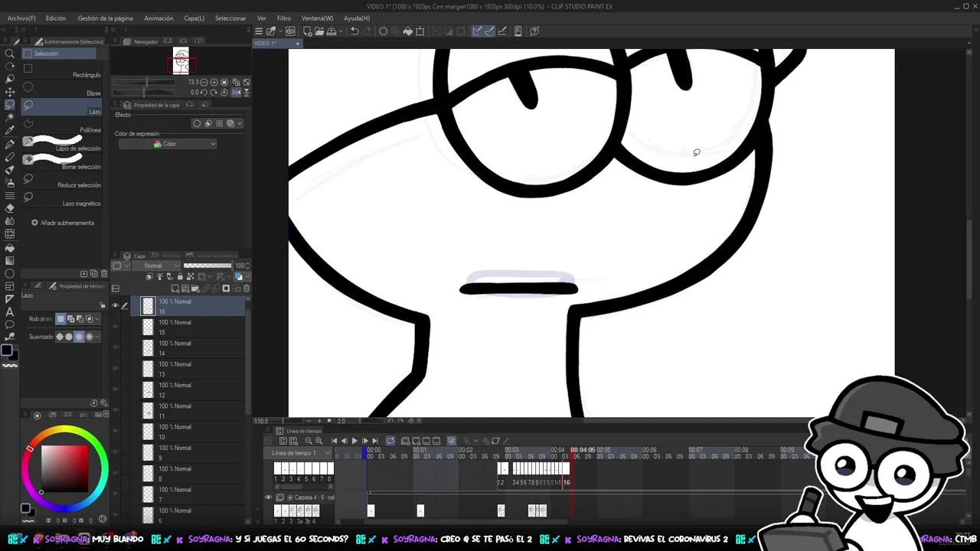Click the delete layer trash icon
This screenshot has width=980, height=551.
(x=247, y=289)
